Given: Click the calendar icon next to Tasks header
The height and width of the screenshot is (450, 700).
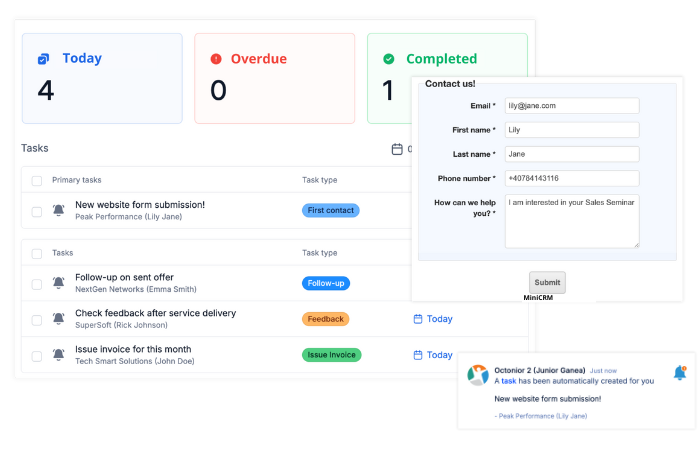Looking at the screenshot, I should click(x=397, y=149).
